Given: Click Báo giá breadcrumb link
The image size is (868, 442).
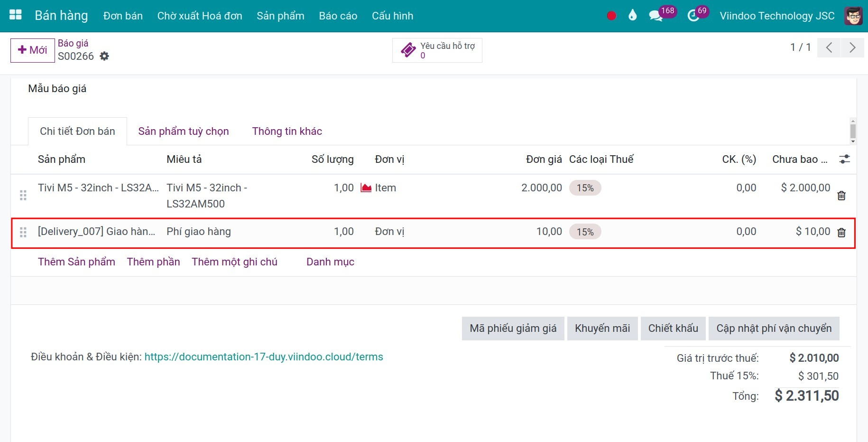Looking at the screenshot, I should [73, 43].
